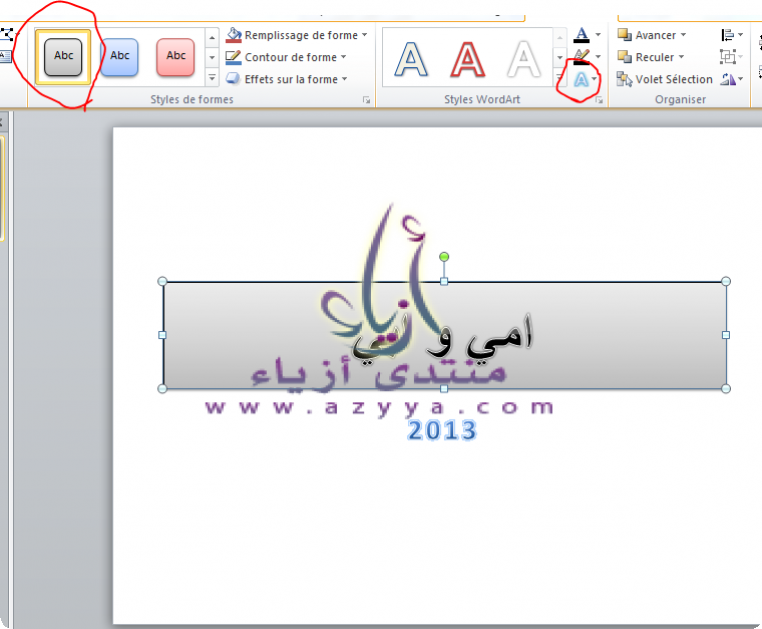Image resolution: width=762 pixels, height=629 pixels.
Task: Apply the red Abc shape style
Action: pyautogui.click(x=176, y=57)
